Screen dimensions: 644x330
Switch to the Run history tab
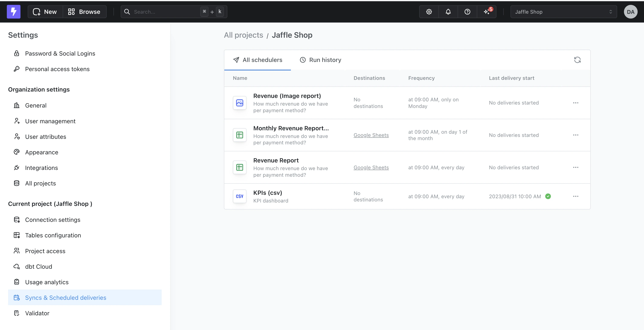click(x=320, y=60)
